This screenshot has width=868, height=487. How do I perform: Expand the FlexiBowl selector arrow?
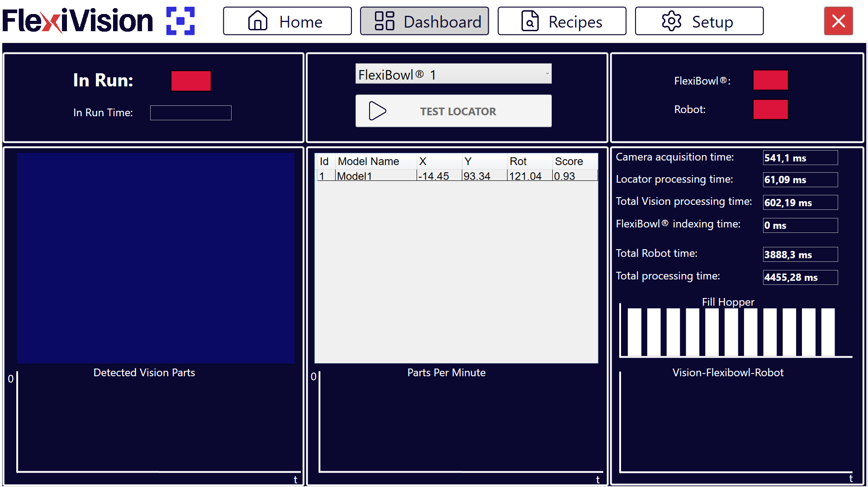coord(547,74)
